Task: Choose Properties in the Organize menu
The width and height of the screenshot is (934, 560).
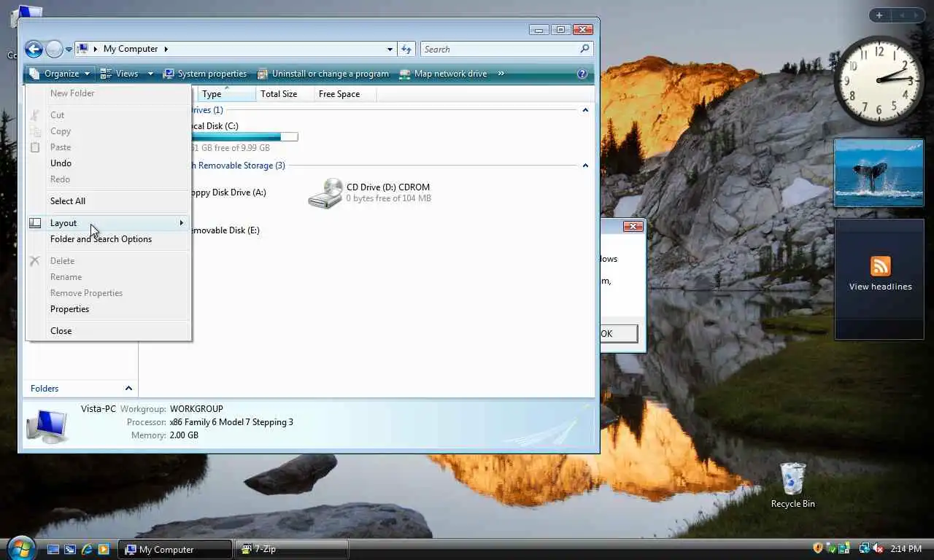Action: coord(108,309)
